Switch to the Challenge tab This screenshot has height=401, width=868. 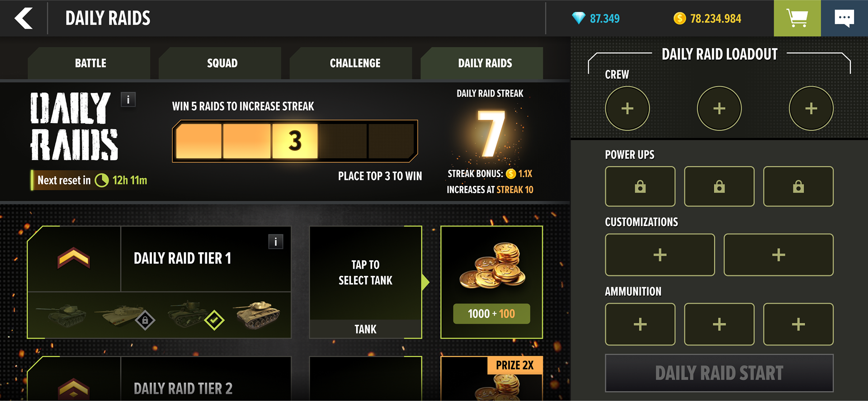[355, 63]
